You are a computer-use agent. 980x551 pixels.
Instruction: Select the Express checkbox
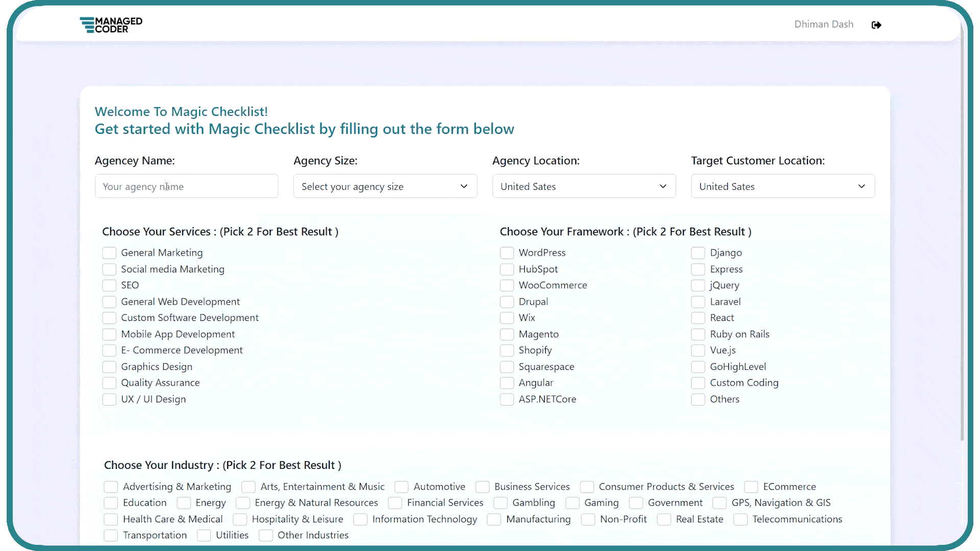pos(698,269)
